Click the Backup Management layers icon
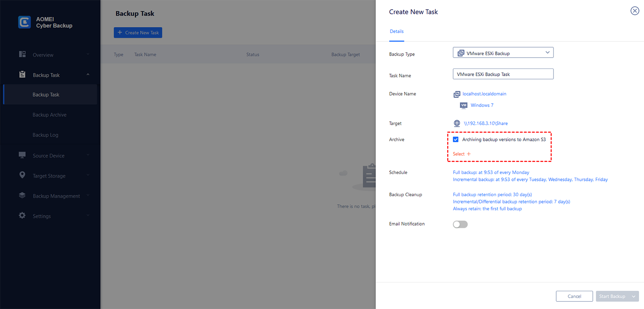 [22, 195]
